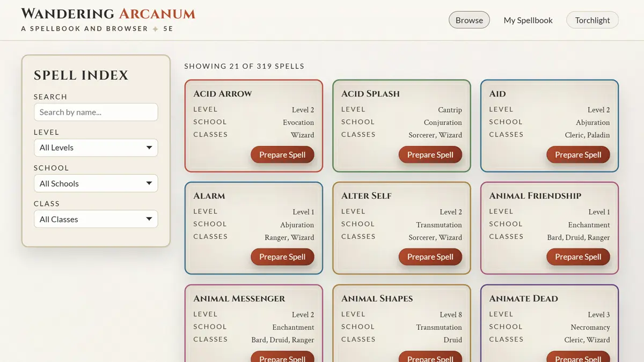Click the Search by name field

point(96,112)
